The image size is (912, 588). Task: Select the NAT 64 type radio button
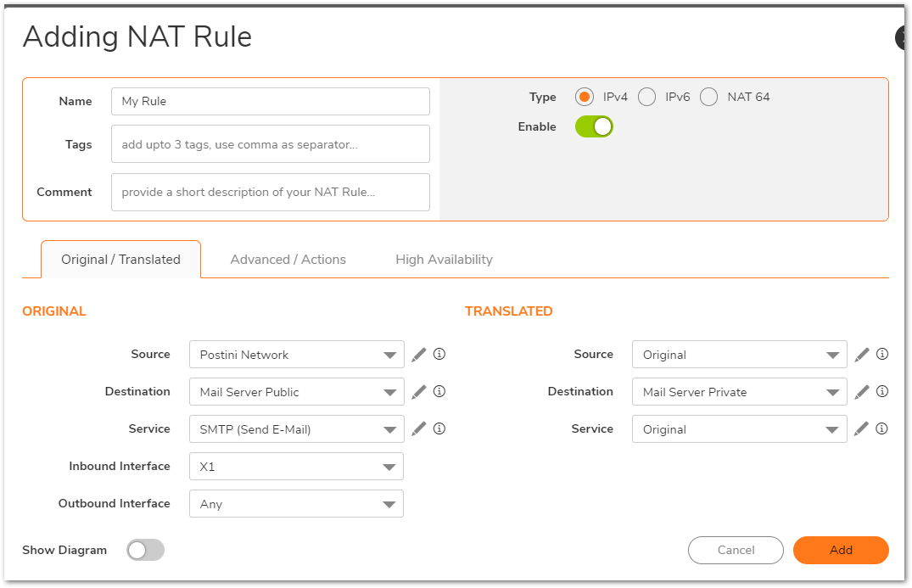click(x=708, y=97)
